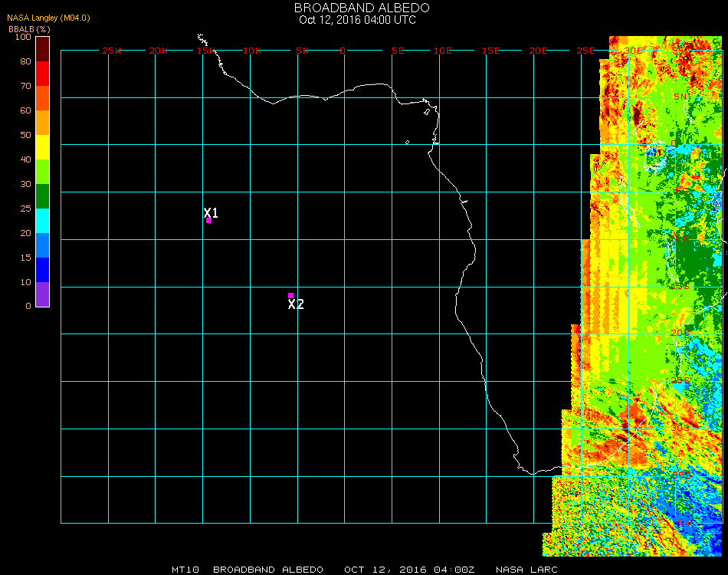728x575 pixels.
Task: Click the colorbar value label 60
Action: [25, 110]
